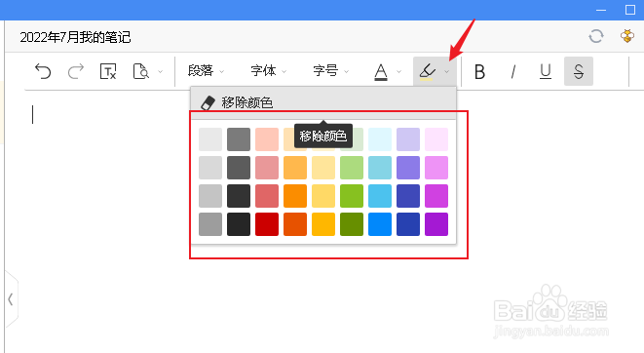Pick the medium purple second-row swatch
The height and width of the screenshot is (353, 644).
click(408, 168)
